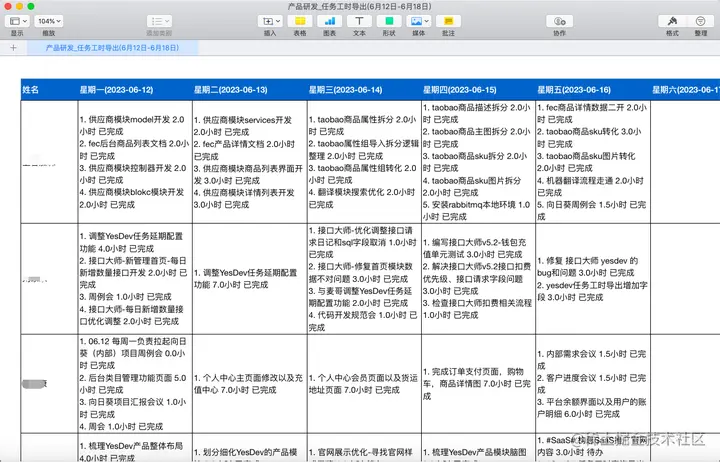Select the 姓名 header cell
This screenshot has height=462, width=720.
click(x=50, y=90)
